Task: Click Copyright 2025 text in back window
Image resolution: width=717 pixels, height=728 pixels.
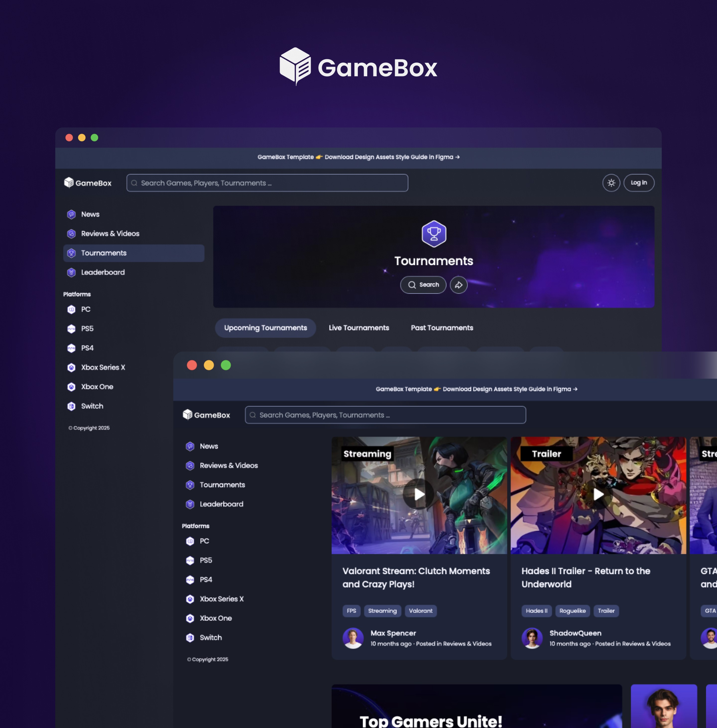Action: [89, 428]
